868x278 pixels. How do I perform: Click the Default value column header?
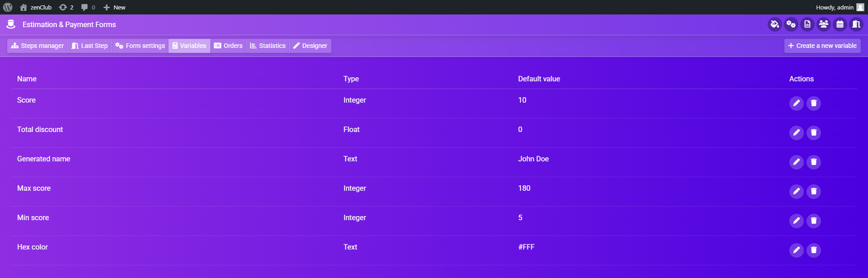[539, 79]
